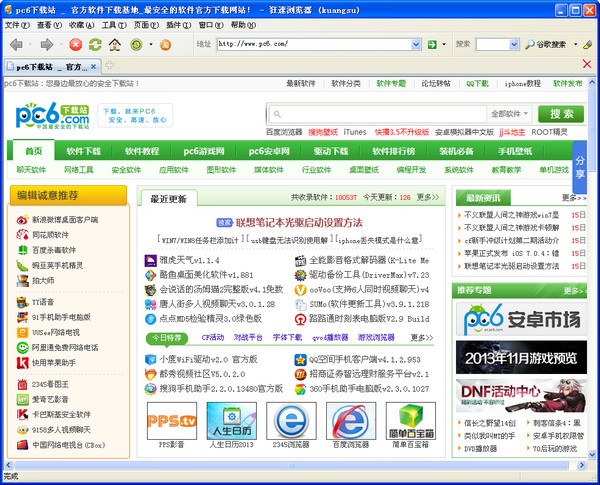Open the 文件 menu

17,25
